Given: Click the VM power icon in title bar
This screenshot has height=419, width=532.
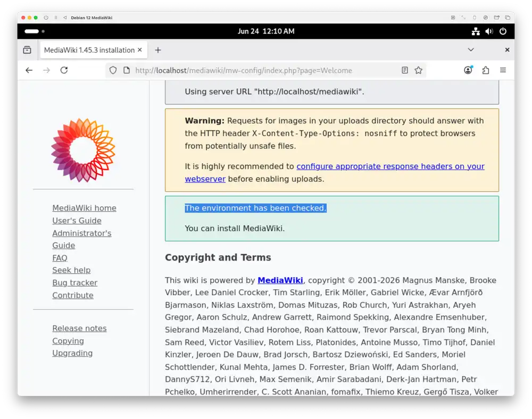Looking at the screenshot, I should coord(46,18).
